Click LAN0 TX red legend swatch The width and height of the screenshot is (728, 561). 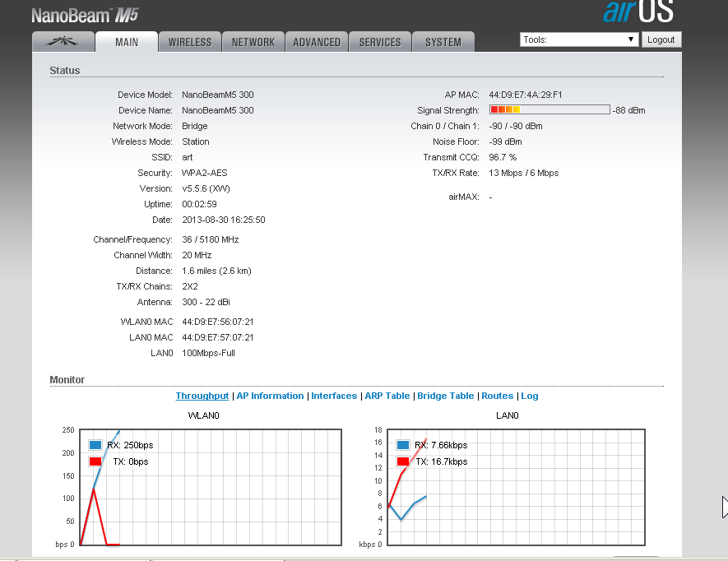[x=403, y=461]
